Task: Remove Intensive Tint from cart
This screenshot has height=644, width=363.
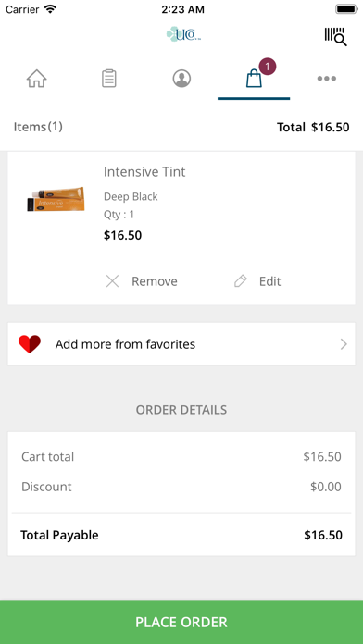Action: pyautogui.click(x=142, y=281)
